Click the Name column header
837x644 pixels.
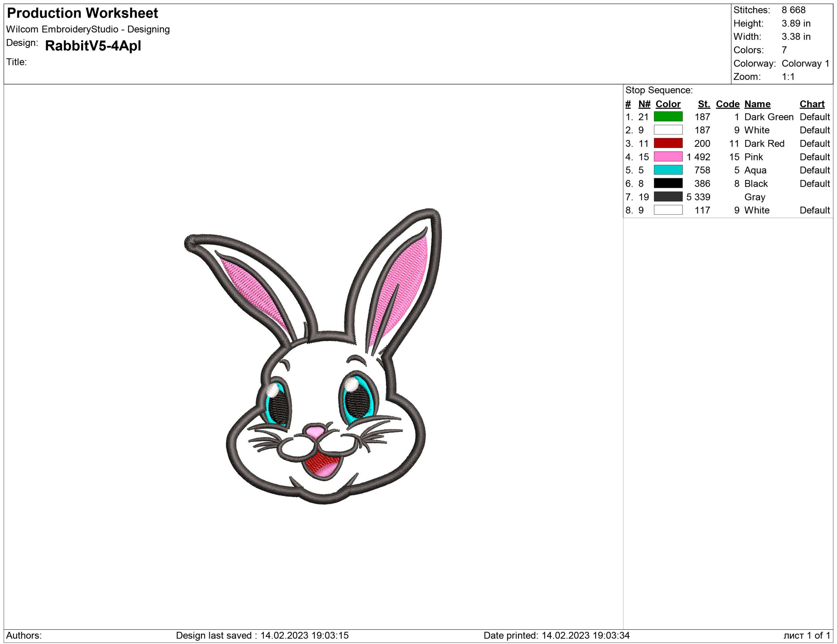[757, 103]
